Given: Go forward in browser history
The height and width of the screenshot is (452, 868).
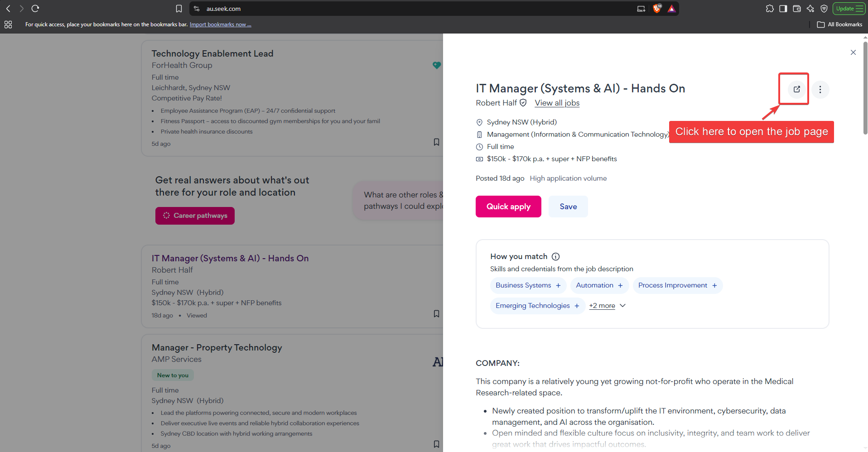Looking at the screenshot, I should [21, 9].
